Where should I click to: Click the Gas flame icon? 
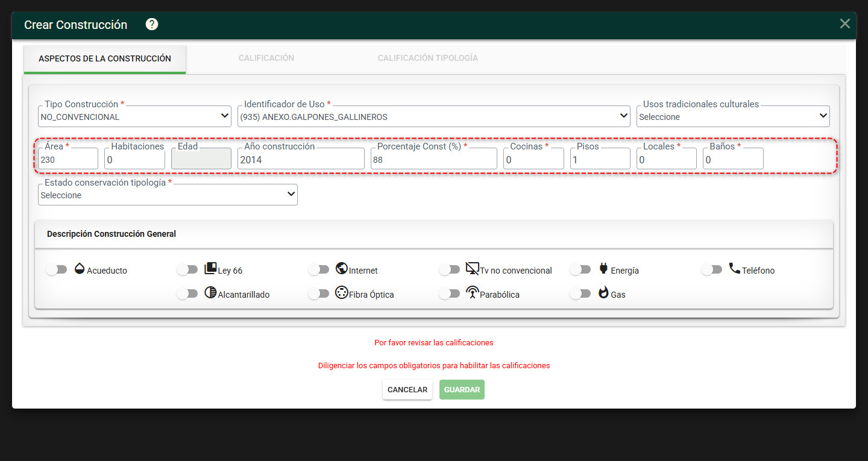(603, 293)
